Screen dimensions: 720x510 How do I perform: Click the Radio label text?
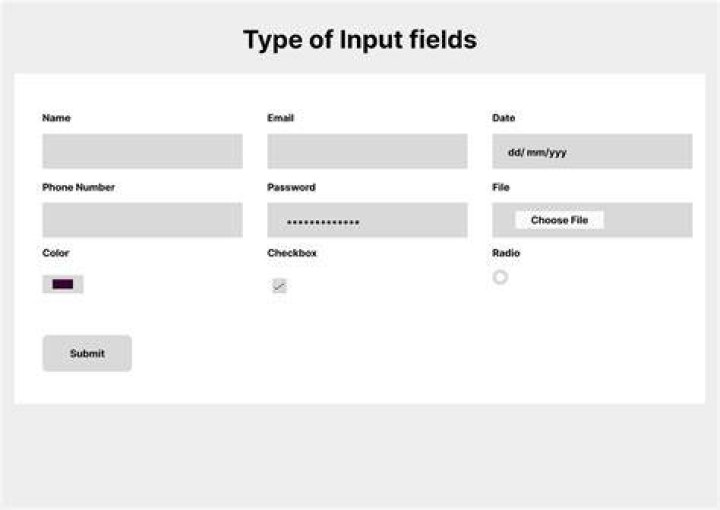pyautogui.click(x=506, y=253)
